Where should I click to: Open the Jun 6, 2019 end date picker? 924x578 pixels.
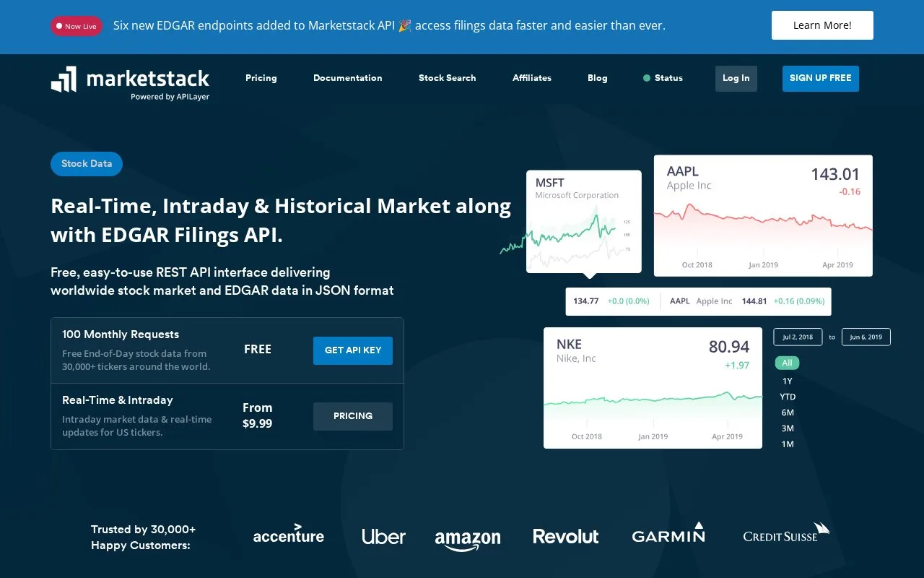click(866, 337)
